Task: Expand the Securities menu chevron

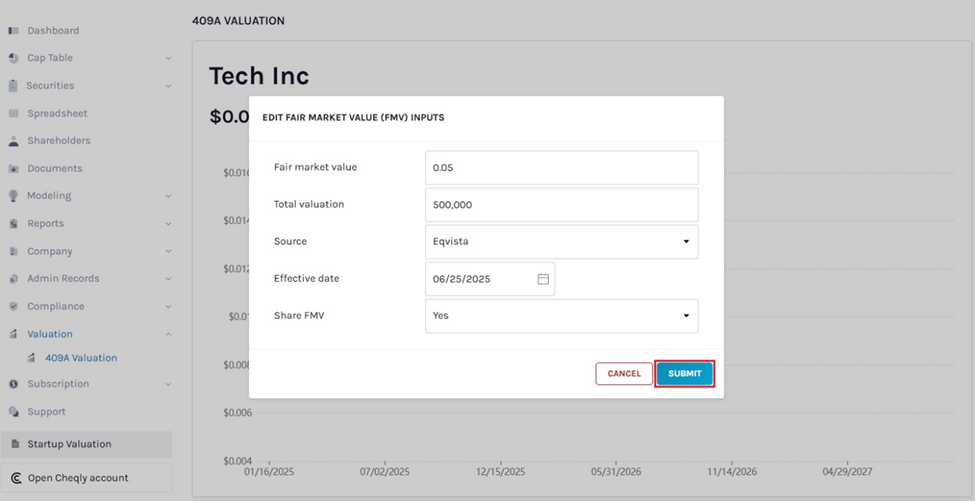Action: (168, 86)
